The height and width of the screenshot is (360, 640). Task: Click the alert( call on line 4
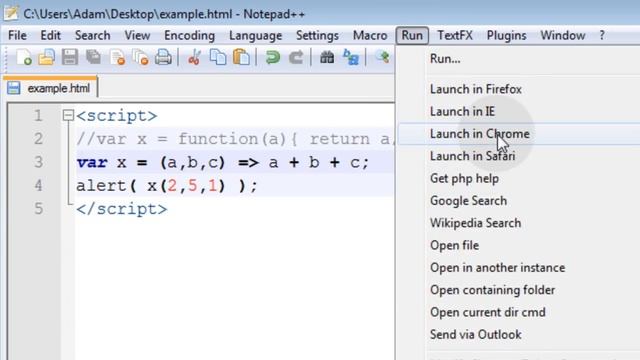(x=106, y=186)
